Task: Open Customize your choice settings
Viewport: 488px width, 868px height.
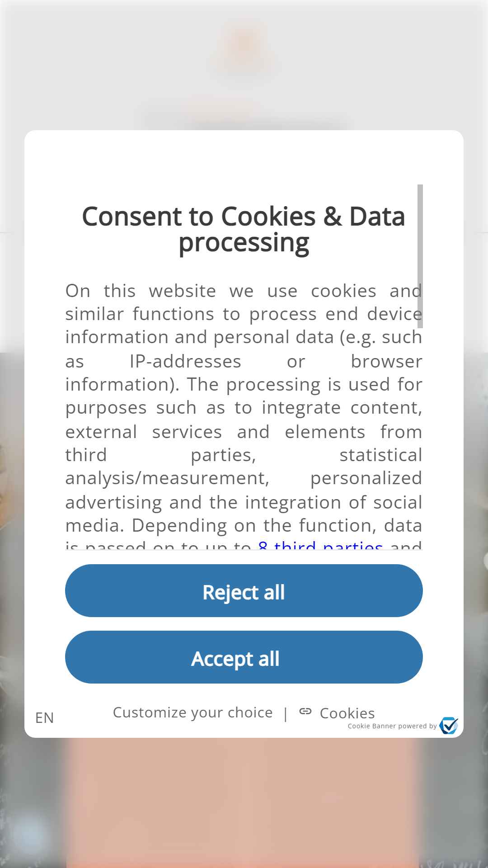Action: point(193,712)
